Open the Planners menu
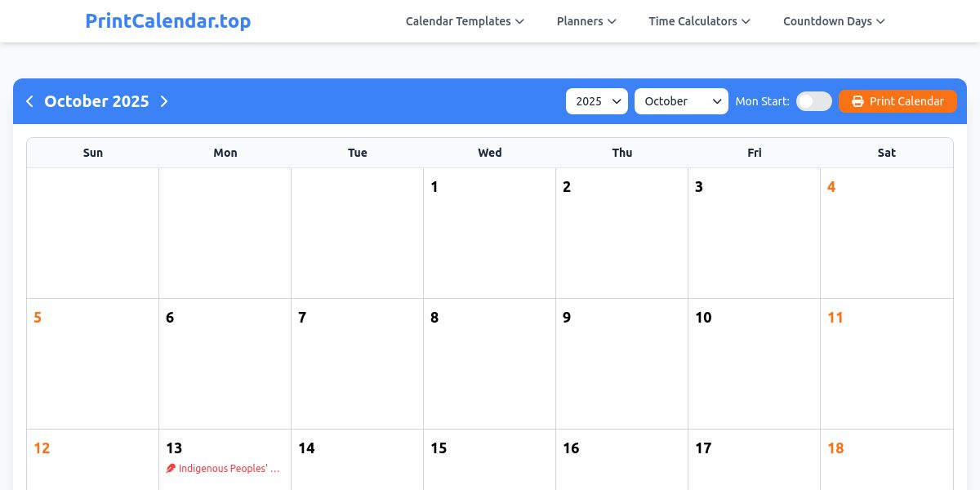The image size is (980, 490). pyautogui.click(x=586, y=21)
